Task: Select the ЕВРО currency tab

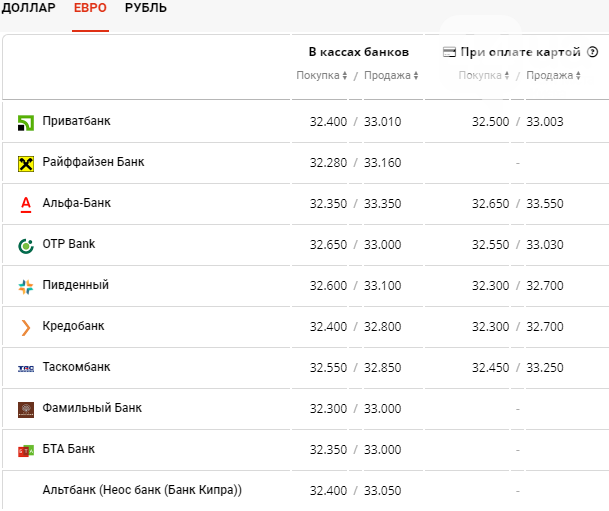Action: [x=90, y=8]
